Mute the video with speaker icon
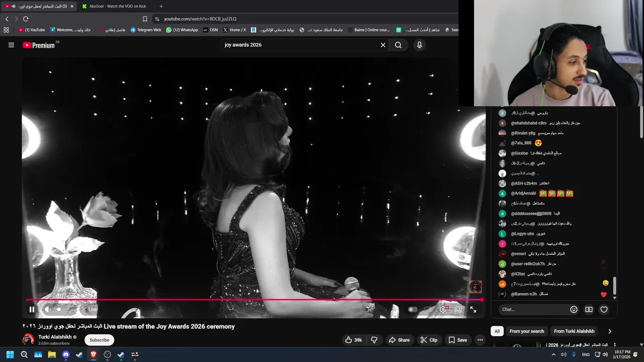 coord(48,309)
